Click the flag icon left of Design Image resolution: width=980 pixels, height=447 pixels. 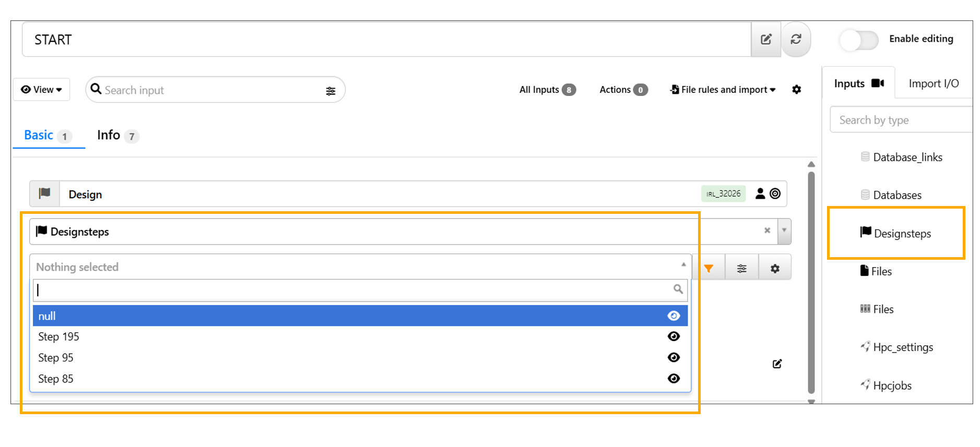[45, 194]
